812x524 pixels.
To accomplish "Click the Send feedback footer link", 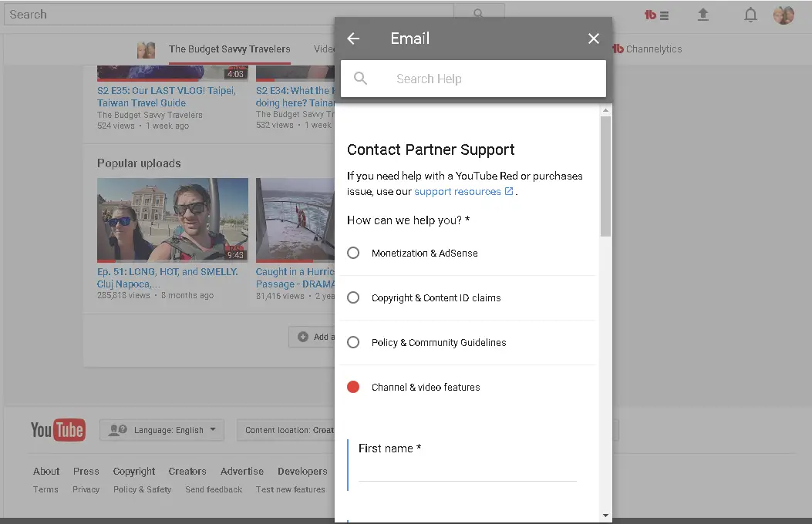I will pos(214,489).
